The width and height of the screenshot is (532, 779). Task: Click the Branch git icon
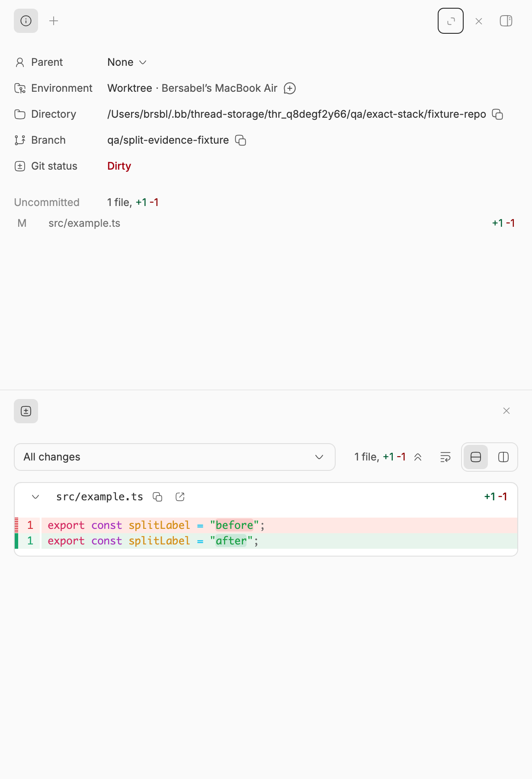tap(20, 140)
